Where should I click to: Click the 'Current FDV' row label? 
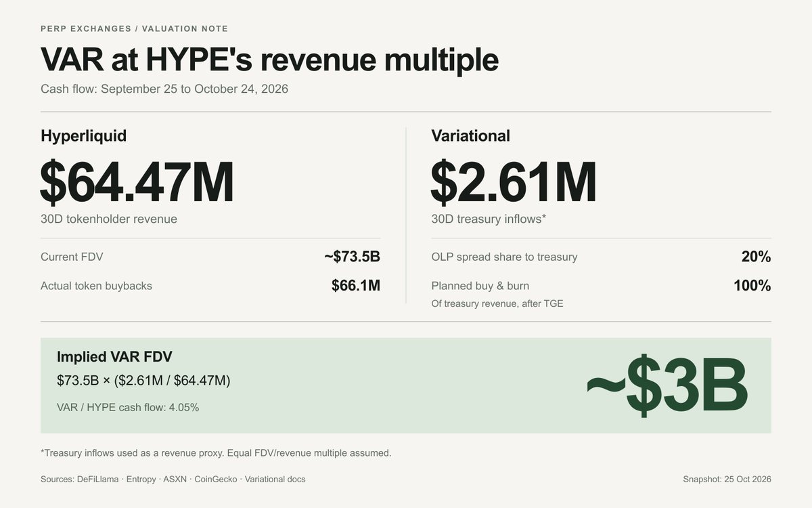[72, 257]
